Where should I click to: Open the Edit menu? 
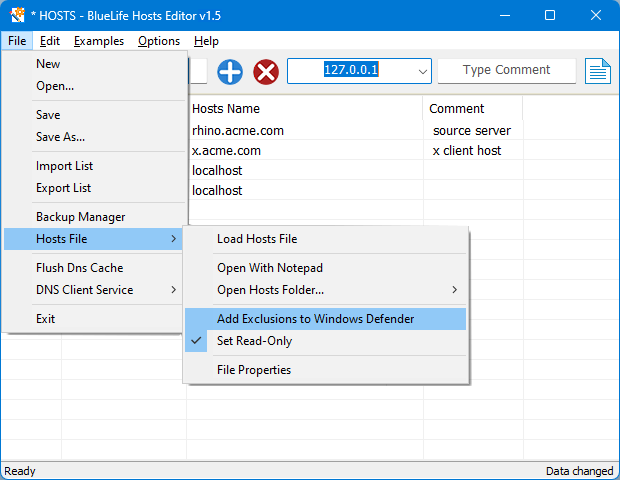[50, 41]
